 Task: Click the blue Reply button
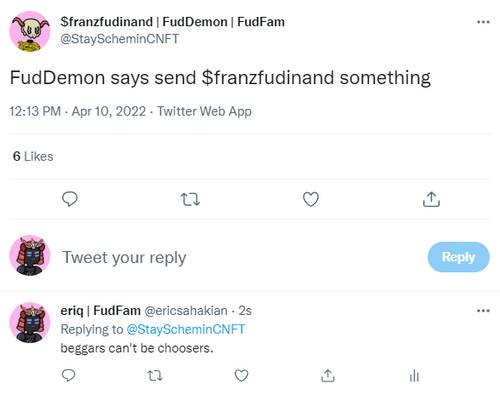point(459,257)
